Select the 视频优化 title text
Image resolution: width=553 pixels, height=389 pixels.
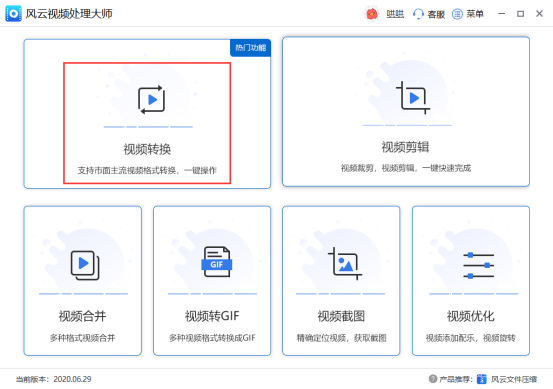[470, 316]
